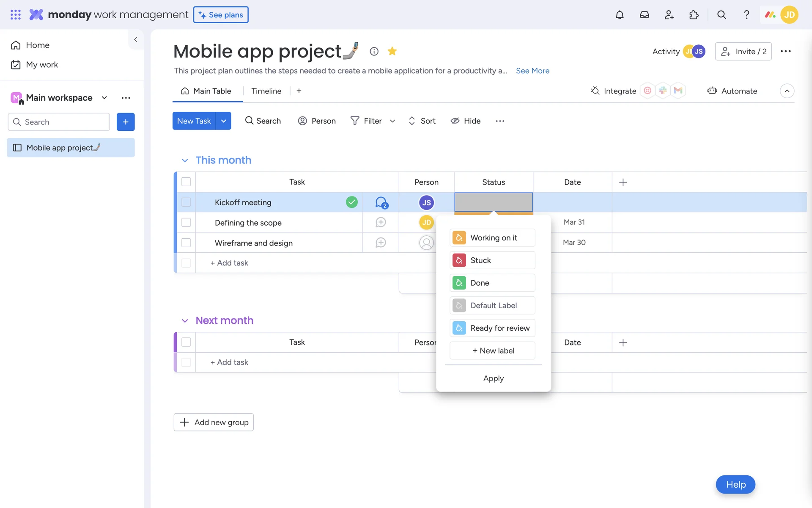Click the sidebar Search input field
This screenshot has width=812, height=508.
59,122
